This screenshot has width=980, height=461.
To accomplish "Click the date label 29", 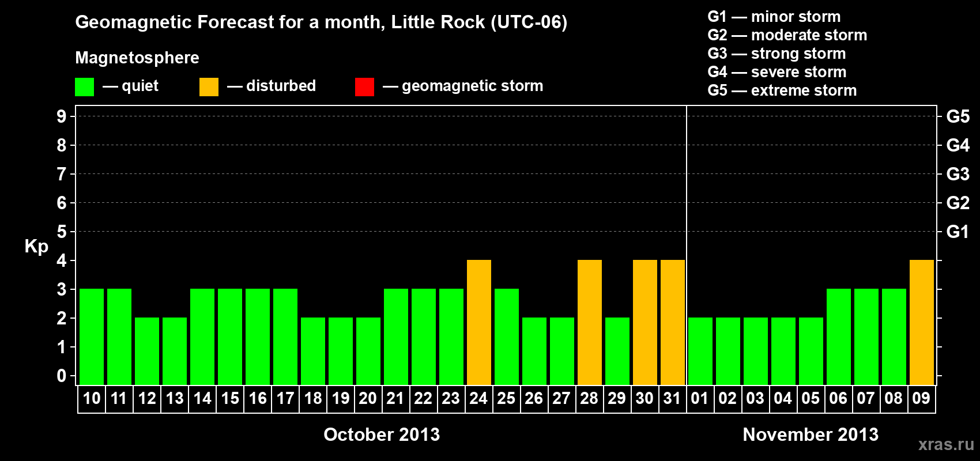I will 617,398.
